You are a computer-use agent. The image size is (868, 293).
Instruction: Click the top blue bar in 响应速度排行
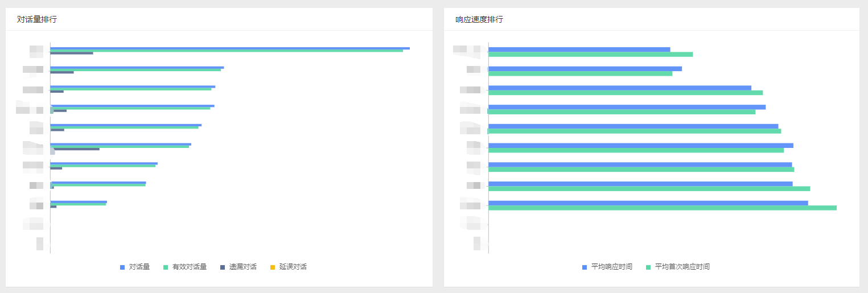tap(579, 49)
